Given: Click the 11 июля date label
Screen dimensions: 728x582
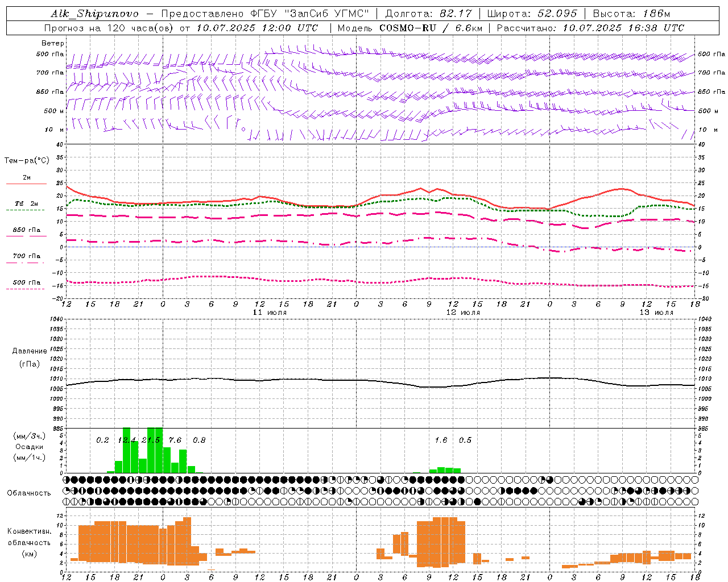Looking at the screenshot, I should coord(270,313).
